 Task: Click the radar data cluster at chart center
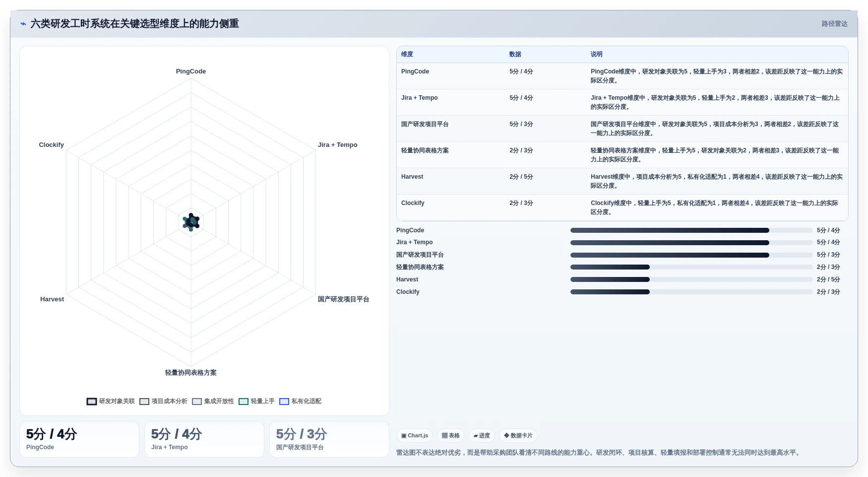coord(191,222)
